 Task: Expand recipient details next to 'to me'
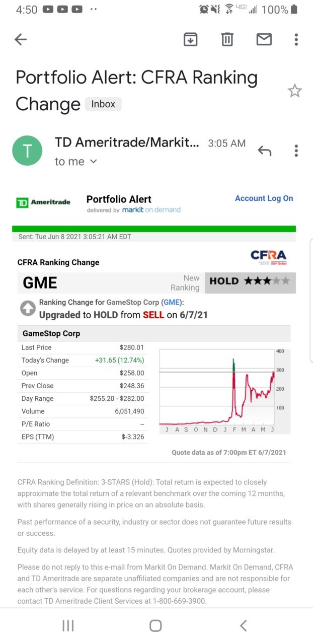coord(93,162)
